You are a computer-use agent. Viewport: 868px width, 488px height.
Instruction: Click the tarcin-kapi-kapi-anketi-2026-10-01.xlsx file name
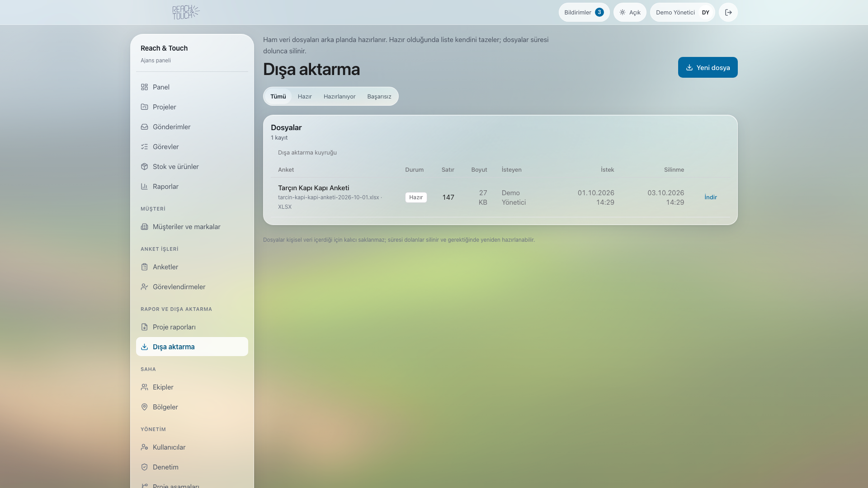pyautogui.click(x=329, y=197)
